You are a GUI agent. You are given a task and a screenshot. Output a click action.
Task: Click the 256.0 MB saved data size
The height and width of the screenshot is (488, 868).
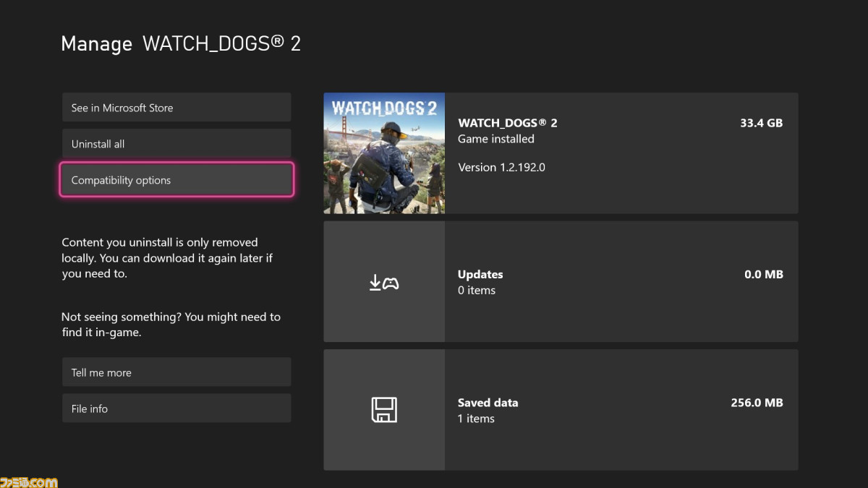click(x=757, y=403)
